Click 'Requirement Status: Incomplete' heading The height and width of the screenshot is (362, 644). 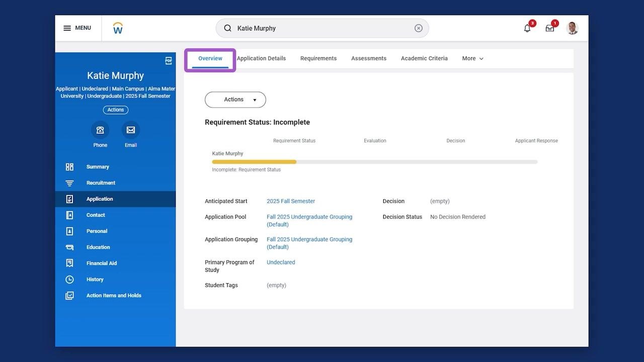point(257,122)
